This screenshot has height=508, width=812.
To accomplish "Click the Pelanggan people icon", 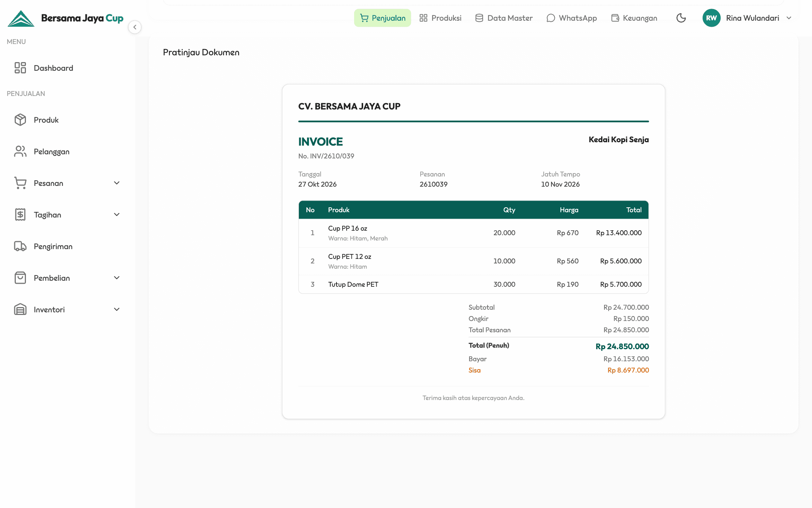I will click(20, 151).
